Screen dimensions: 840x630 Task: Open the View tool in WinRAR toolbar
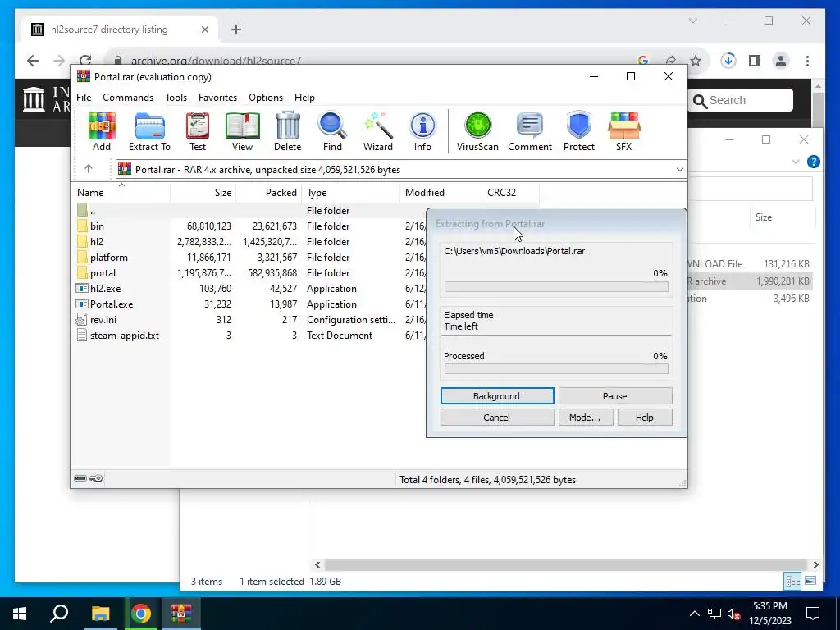coord(242,131)
